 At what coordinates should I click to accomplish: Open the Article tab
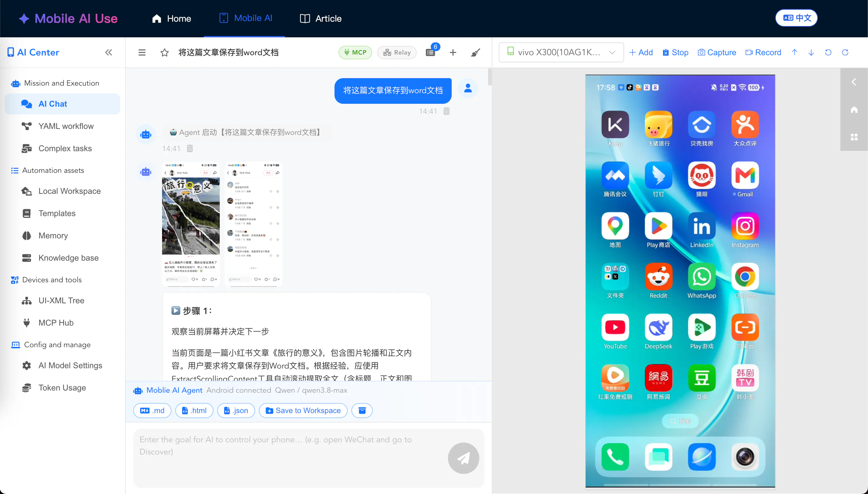point(320,18)
